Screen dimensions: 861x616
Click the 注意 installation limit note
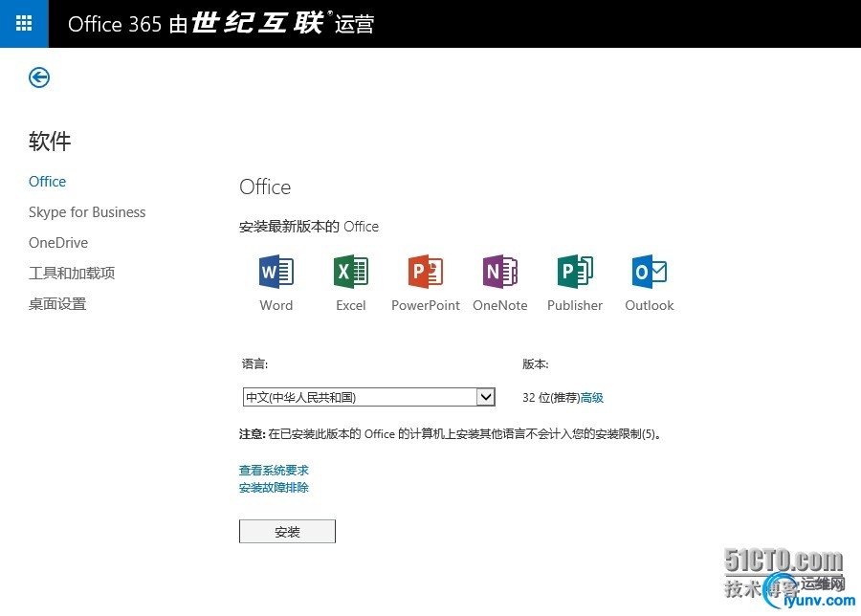[x=451, y=434]
